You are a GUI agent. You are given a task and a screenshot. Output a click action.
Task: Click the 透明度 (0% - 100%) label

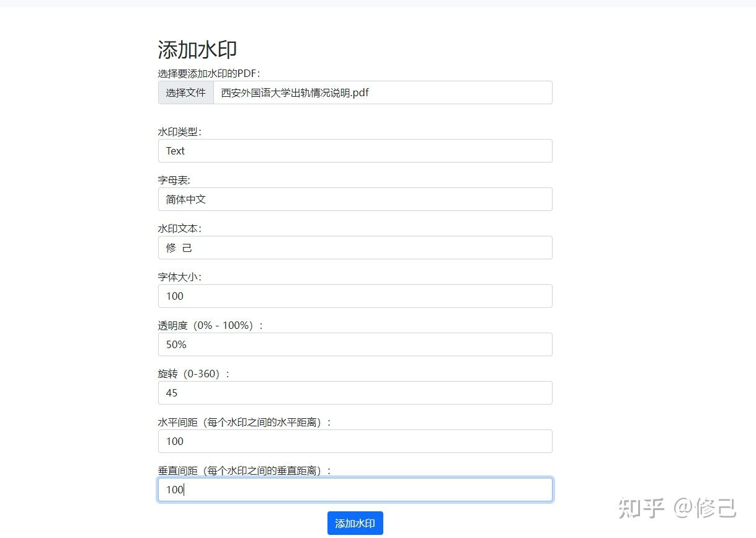pyautogui.click(x=210, y=325)
